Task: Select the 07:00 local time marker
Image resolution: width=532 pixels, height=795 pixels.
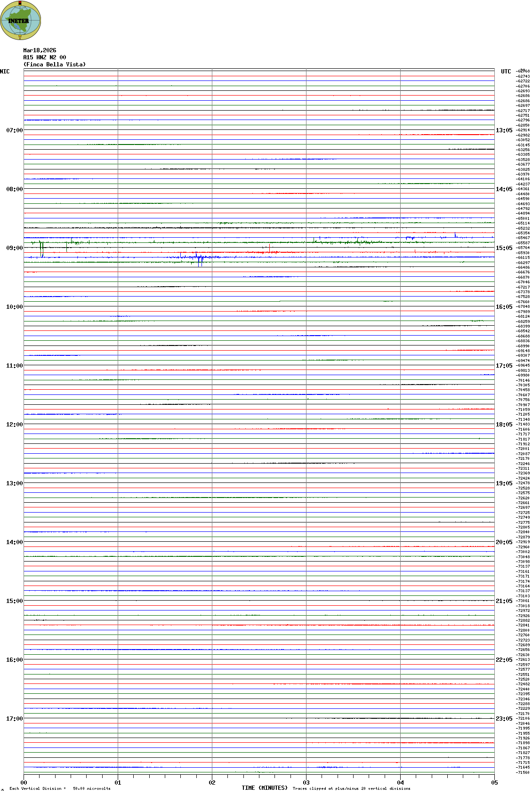Action: click(x=14, y=130)
